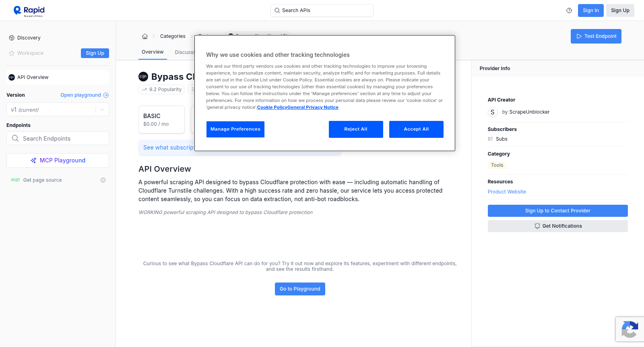Click Get Notifications button
Viewport: 644px width, 347px height.
click(558, 226)
